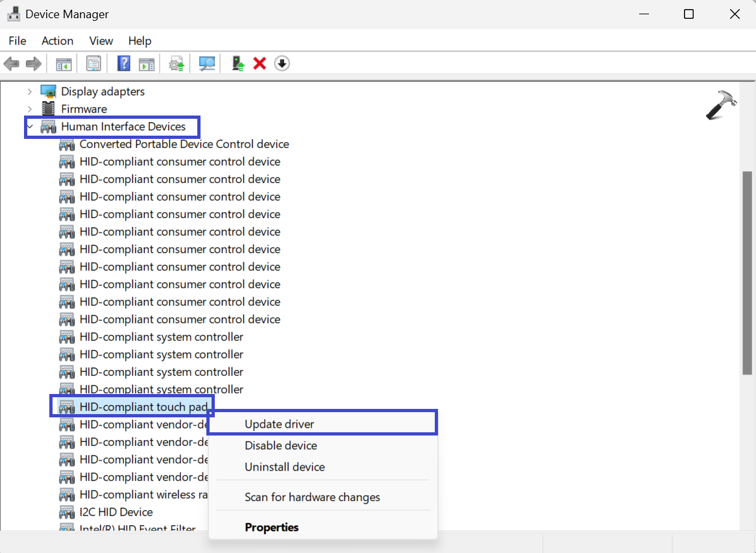
Task: Click the vertical scrollbar thumb
Action: point(747,273)
